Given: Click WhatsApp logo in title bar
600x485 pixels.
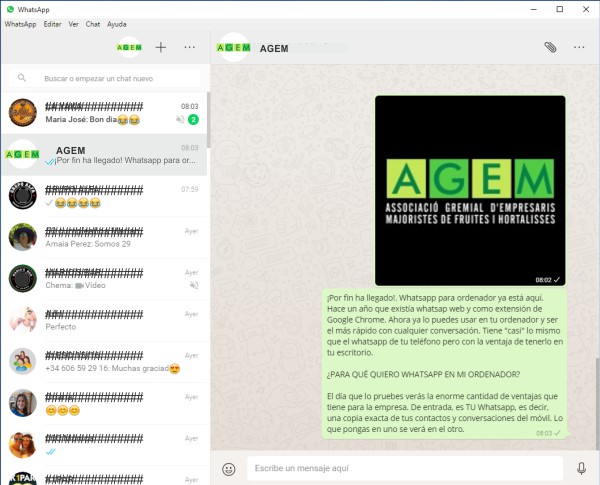Looking at the screenshot, I should [10, 9].
